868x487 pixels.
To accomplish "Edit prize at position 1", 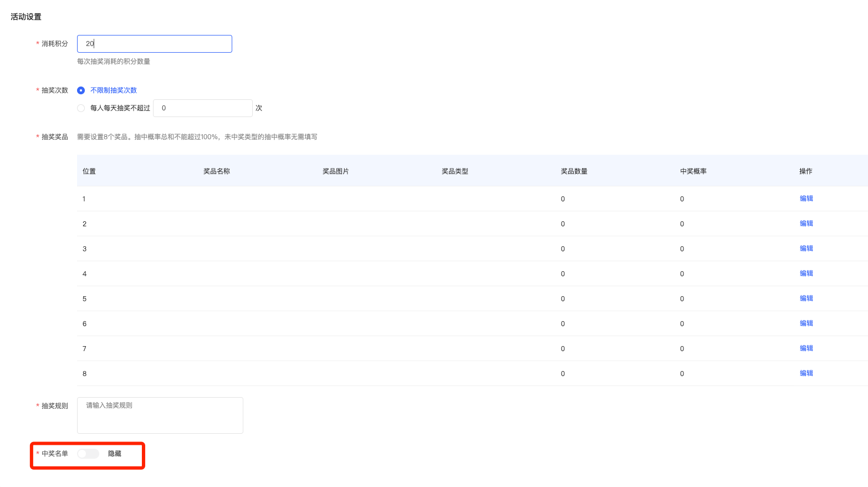I will (x=806, y=199).
